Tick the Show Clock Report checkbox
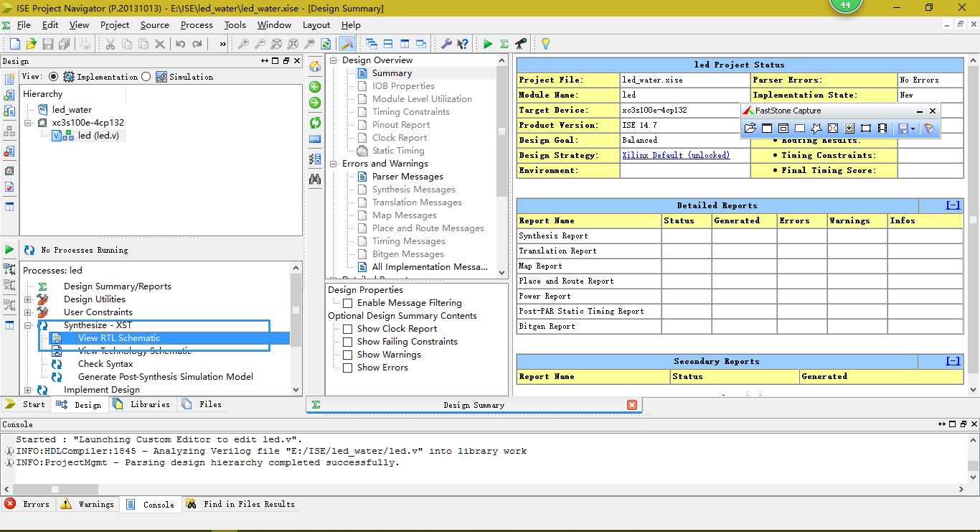Viewport: 980px width, 532px height. [347, 329]
